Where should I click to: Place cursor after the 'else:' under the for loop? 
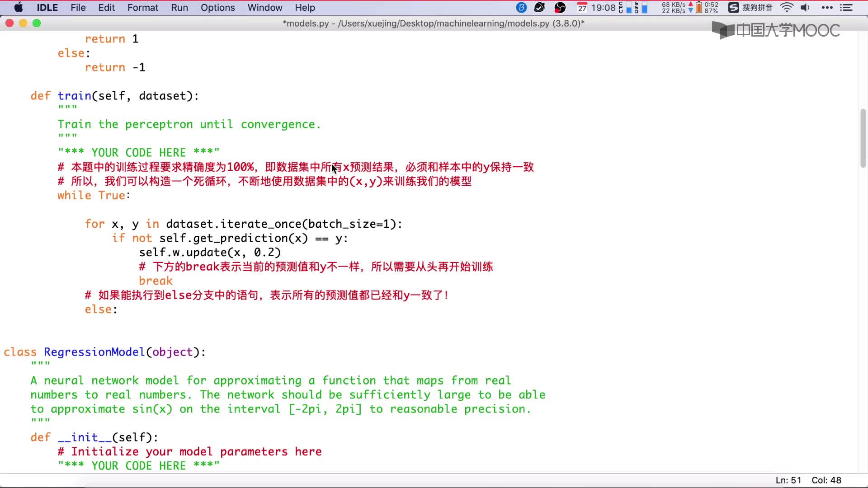pyautogui.click(x=118, y=310)
